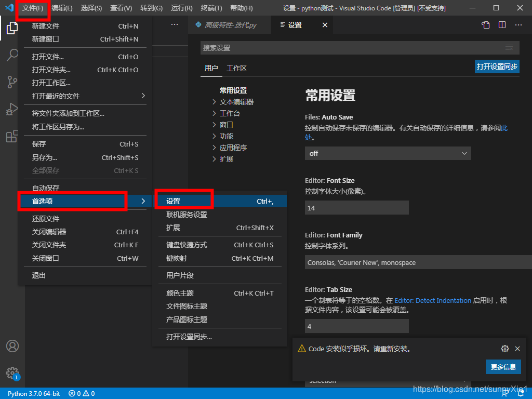The width and height of the screenshot is (532, 399).
Task: Select 常用设置 in the settings tree
Action: [233, 90]
